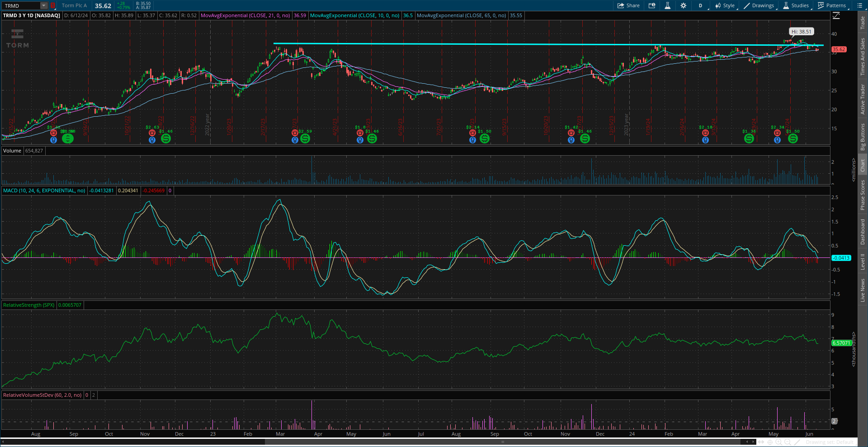Toggle the price axis scale icon

point(836,16)
